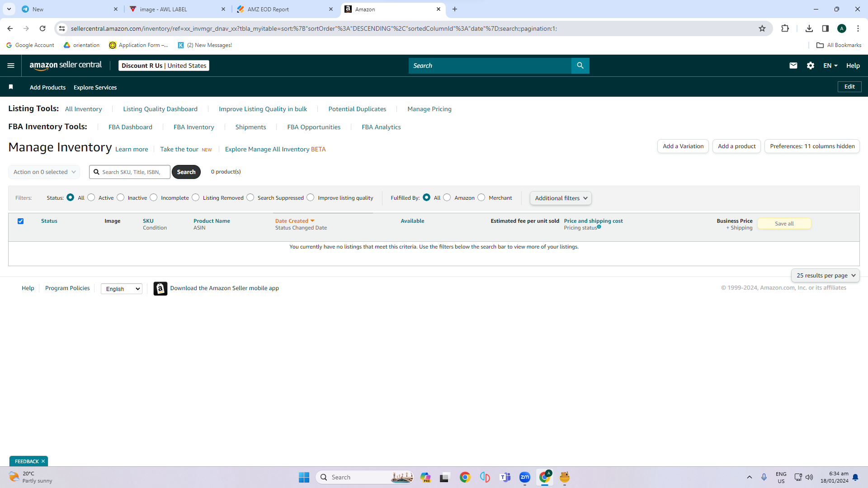The width and height of the screenshot is (868, 488).
Task: Select the Improve listing quality filter
Action: [x=311, y=197]
